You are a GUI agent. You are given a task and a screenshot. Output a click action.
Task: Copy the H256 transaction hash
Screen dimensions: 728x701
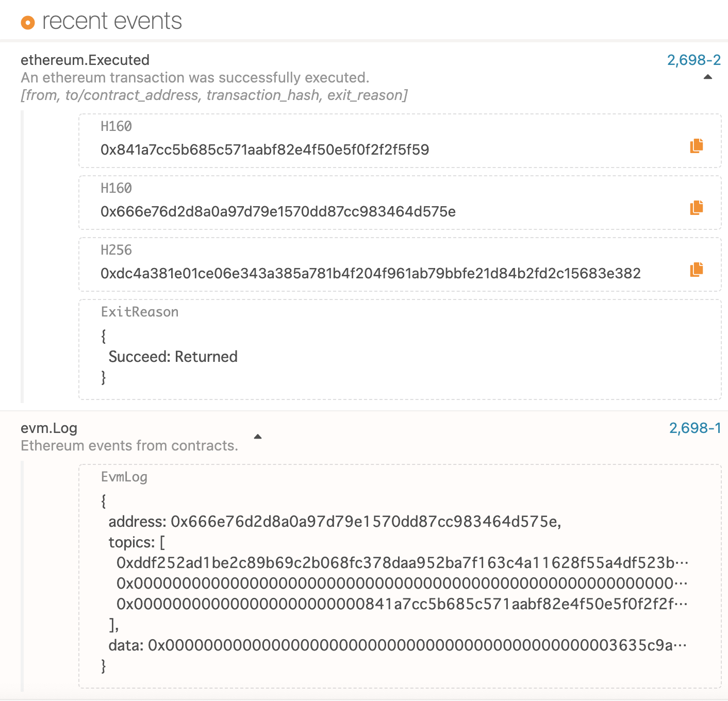(696, 270)
